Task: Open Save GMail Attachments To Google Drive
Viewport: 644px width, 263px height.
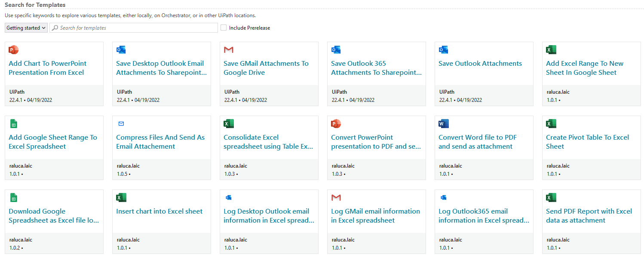Action: pos(266,68)
